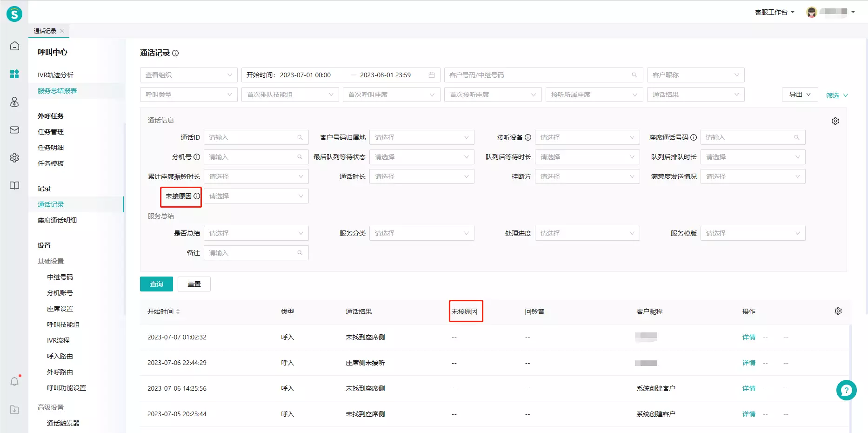This screenshot has height=433, width=868.
Task: Sort by 开始时间 column arrows
Action: tap(178, 311)
